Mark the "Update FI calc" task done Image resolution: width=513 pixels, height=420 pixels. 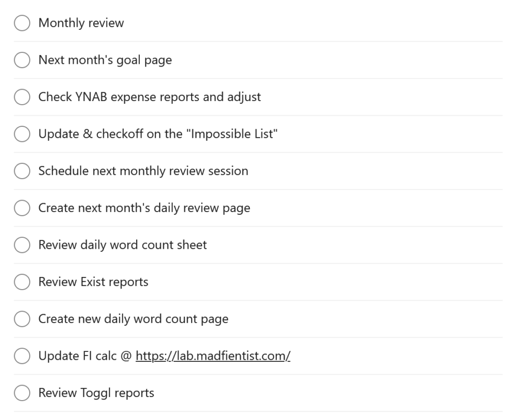point(21,356)
